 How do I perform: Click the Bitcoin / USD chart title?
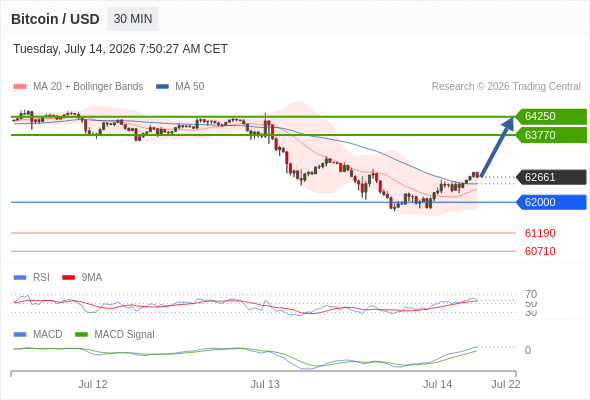point(55,19)
